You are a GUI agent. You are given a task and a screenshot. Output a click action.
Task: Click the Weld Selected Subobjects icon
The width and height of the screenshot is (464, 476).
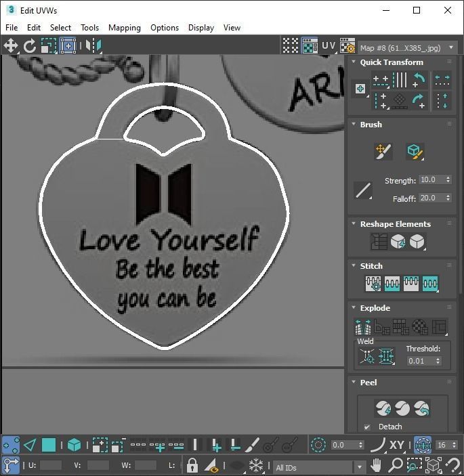pos(386,355)
